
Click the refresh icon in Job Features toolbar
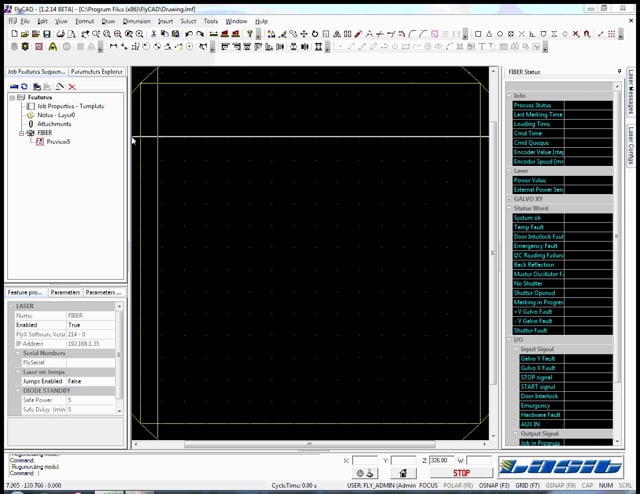point(24,87)
